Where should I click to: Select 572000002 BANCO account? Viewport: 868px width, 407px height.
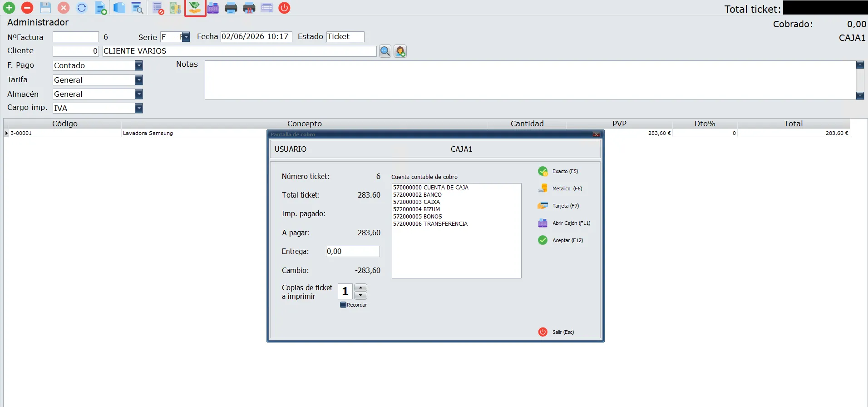click(417, 195)
